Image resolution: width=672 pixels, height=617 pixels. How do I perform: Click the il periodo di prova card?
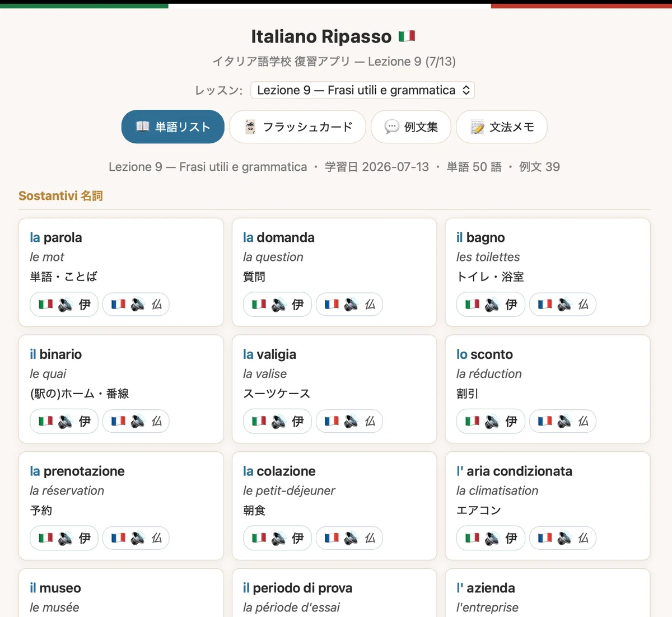click(334, 593)
